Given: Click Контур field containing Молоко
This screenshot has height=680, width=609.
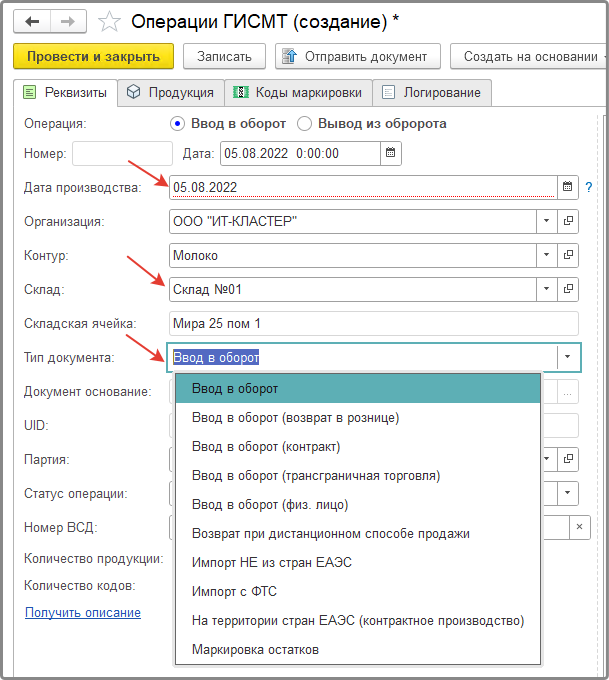Looking at the screenshot, I should 353,255.
